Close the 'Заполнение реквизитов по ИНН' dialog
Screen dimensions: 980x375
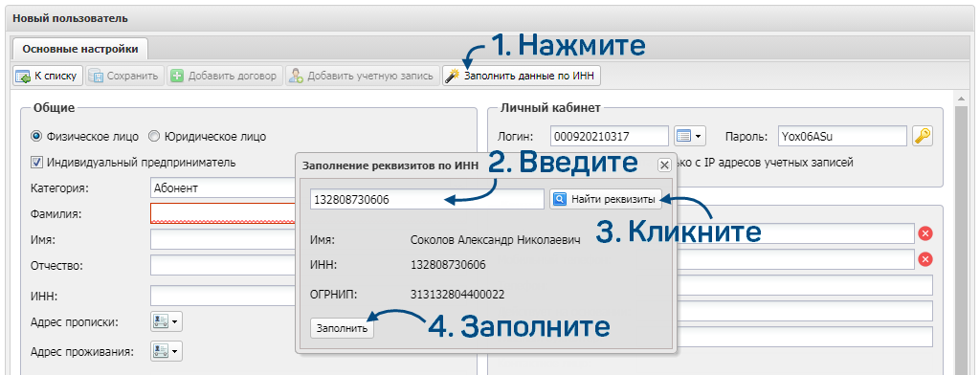[x=664, y=165]
